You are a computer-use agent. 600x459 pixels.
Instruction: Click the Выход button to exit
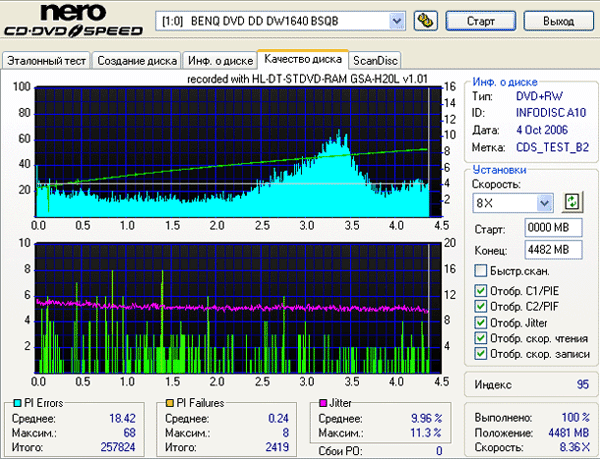point(560,20)
